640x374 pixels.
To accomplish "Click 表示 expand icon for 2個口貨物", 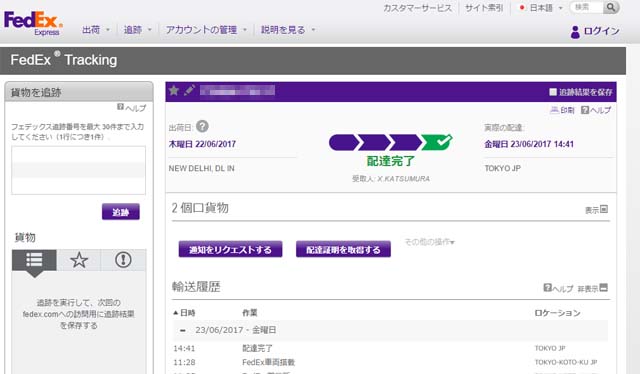I will tap(604, 209).
